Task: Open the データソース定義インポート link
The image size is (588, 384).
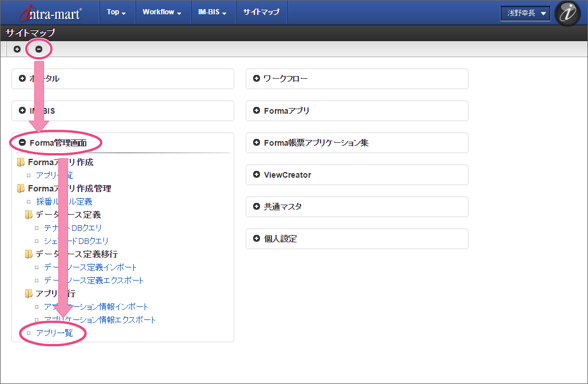Action: (90, 267)
